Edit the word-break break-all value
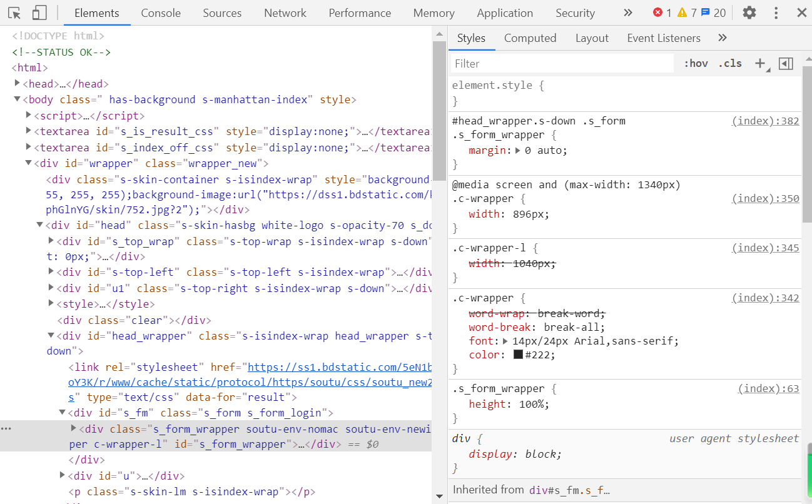Image resolution: width=812 pixels, height=504 pixels. (x=573, y=327)
